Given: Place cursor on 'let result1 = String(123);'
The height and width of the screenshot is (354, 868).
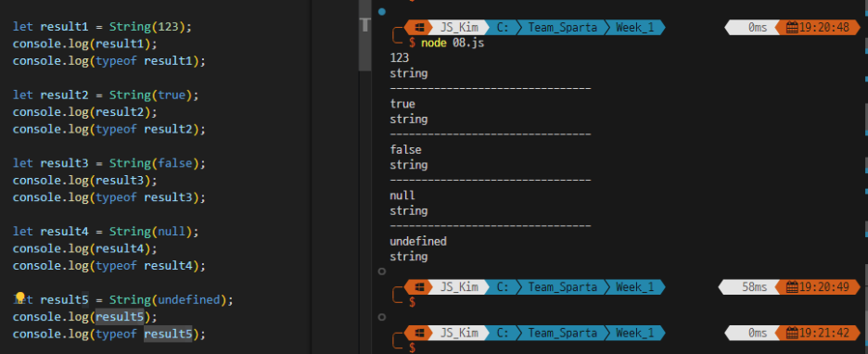Looking at the screenshot, I should click(102, 27).
